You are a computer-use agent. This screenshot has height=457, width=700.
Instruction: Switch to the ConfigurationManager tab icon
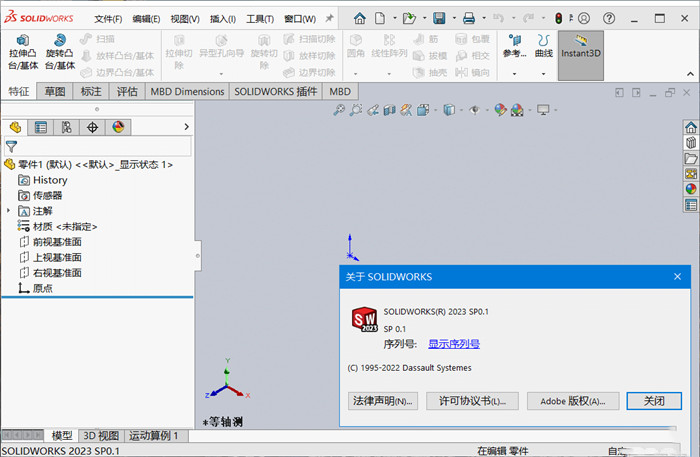[x=67, y=128]
